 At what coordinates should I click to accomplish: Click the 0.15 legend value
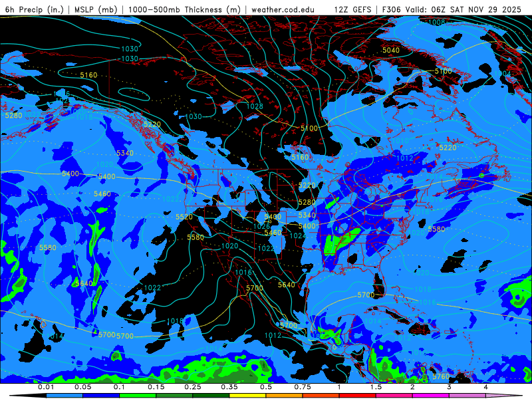click(x=156, y=387)
